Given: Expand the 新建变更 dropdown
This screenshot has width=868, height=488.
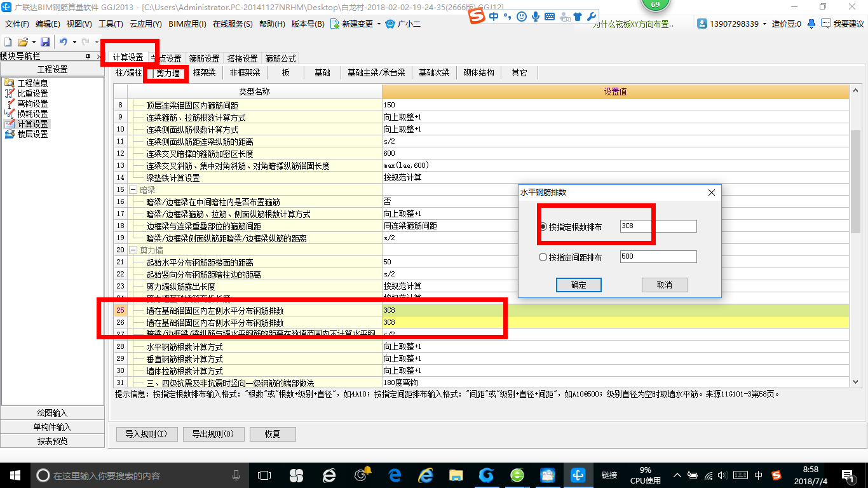Looking at the screenshot, I should [x=379, y=24].
